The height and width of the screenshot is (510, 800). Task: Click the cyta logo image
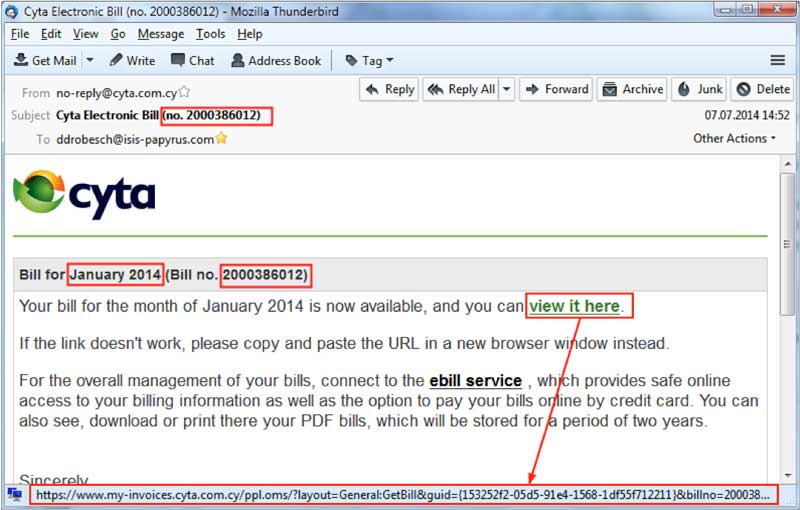84,194
